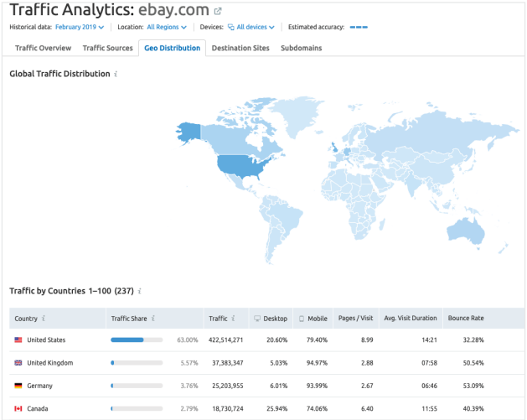Image resolution: width=527 pixels, height=420 pixels.
Task: Open the Historical data February 2019 dropdown
Action: [80, 28]
